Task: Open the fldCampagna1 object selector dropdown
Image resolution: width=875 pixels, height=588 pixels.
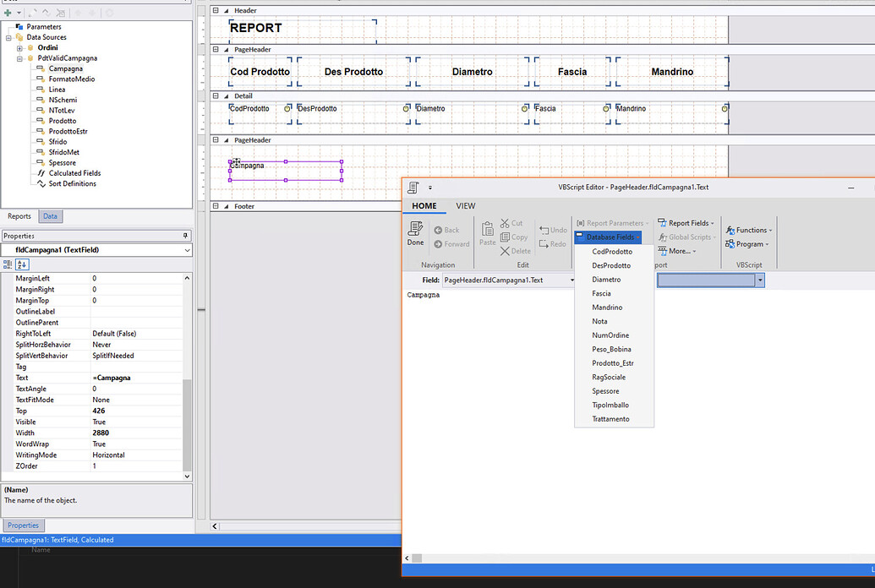Action: point(189,249)
